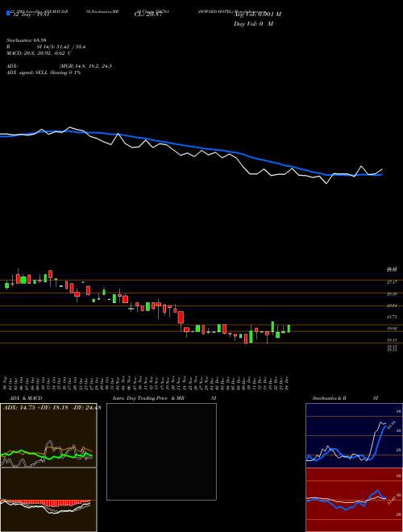Click the 19.92 price axis label
The height and width of the screenshot is (532, 403).
[x=393, y=328]
